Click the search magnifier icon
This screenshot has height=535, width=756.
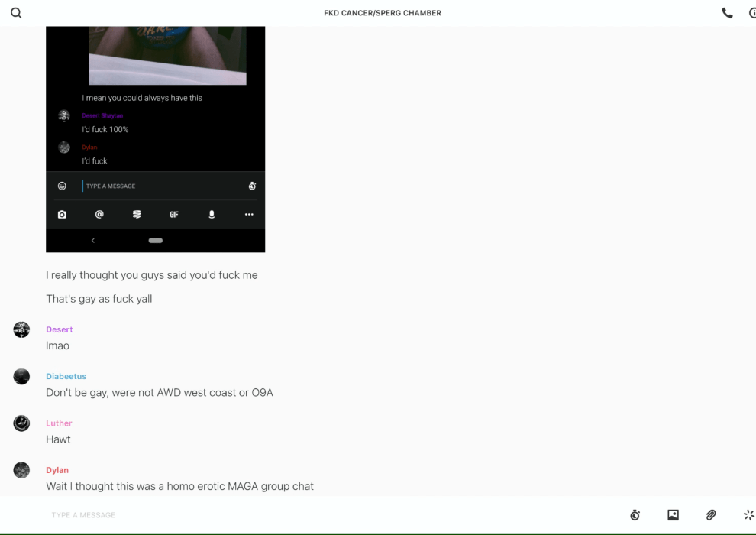tap(16, 13)
